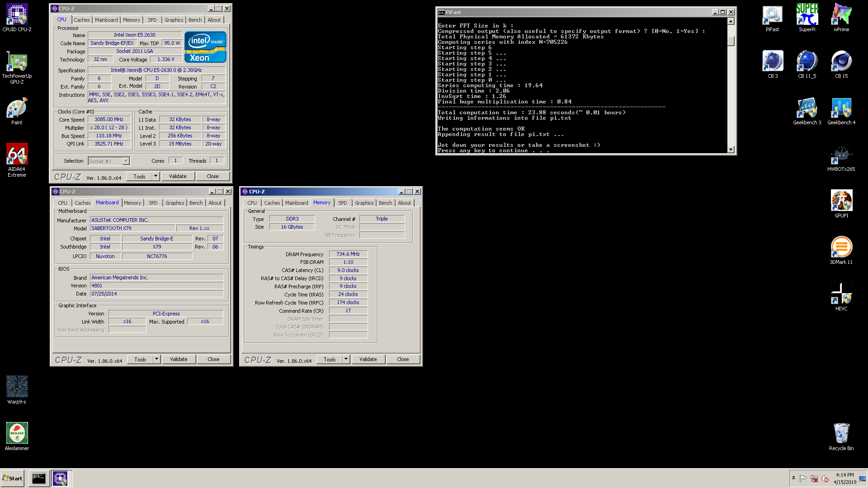Viewport: 868px width, 488px height.
Task: Click the 16 GBytes memory size value
Action: pos(292,227)
